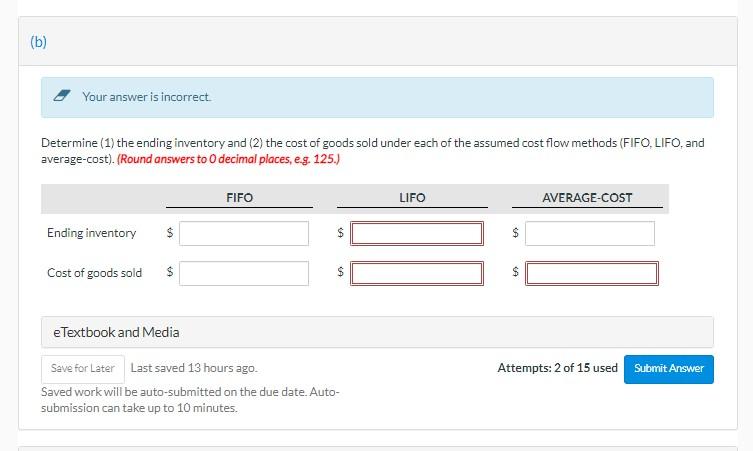
Task: Click 'Last saved 13 hours ago.' text
Action: [194, 368]
